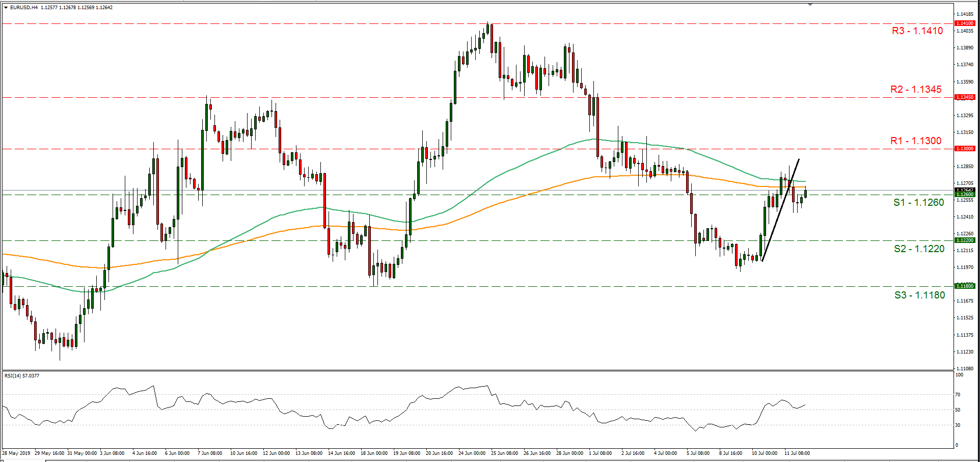
Task: Click the RSI(14) 57.0377 indicator label
Action: tap(22, 376)
